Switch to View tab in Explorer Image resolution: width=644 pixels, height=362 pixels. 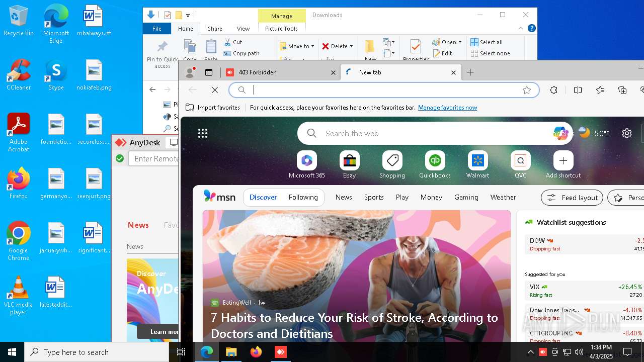[243, 29]
